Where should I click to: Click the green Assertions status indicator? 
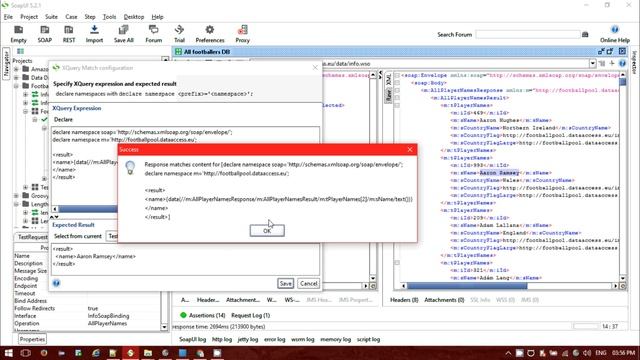click(183, 315)
